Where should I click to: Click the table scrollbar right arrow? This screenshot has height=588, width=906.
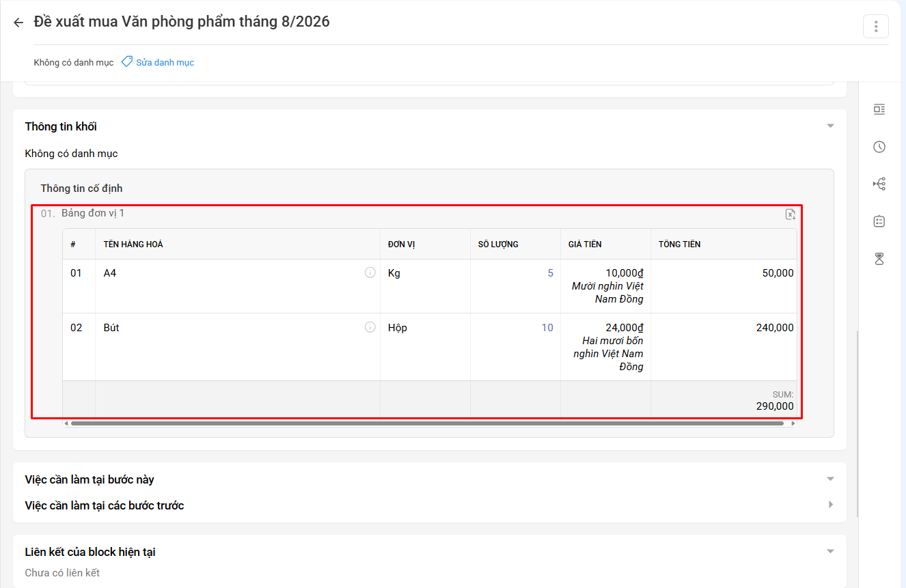click(793, 423)
